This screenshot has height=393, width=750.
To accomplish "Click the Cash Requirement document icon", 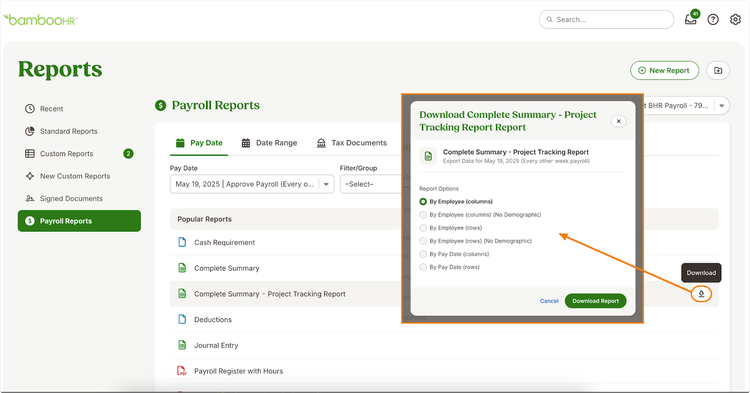I will coord(182,242).
